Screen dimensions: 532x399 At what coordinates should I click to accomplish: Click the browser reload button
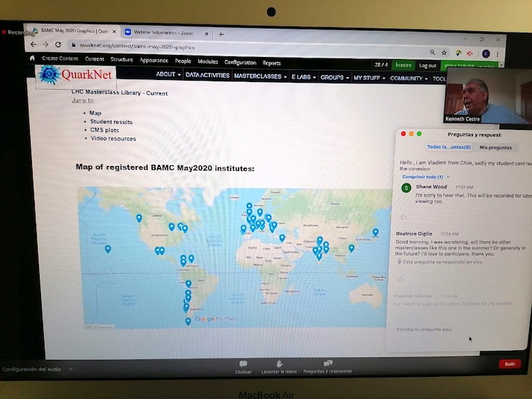61,45
